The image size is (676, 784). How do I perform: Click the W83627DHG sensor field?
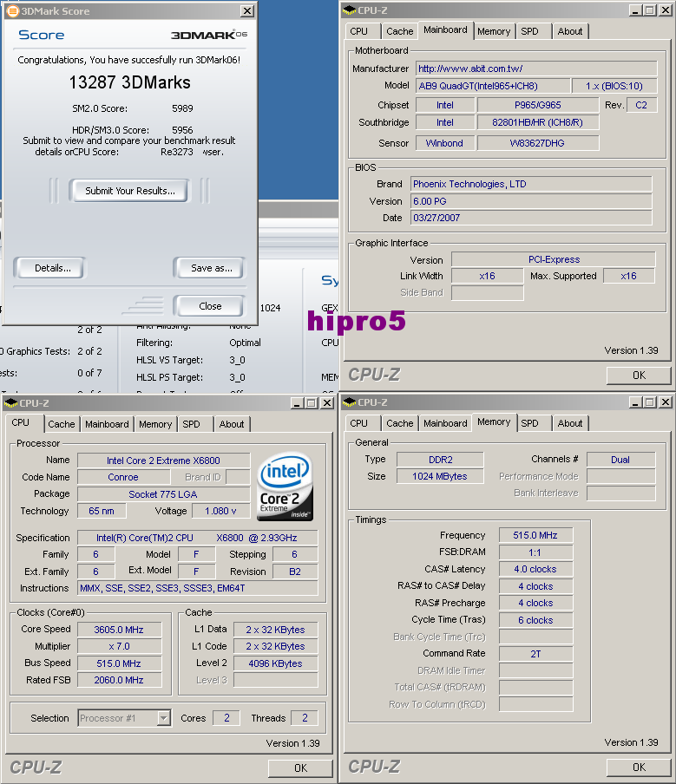coord(538,143)
